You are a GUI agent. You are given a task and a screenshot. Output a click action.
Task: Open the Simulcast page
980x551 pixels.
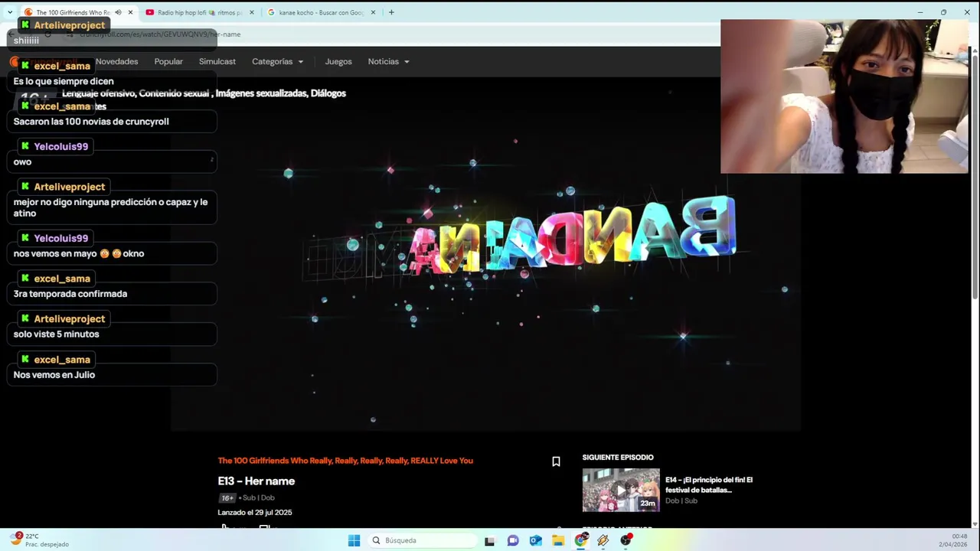[x=217, y=61]
